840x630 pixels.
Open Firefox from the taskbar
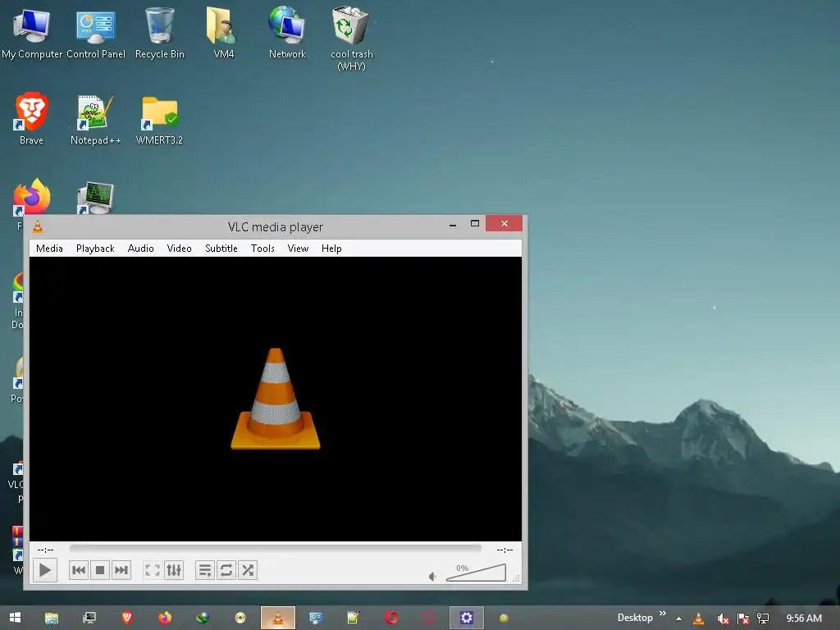click(165, 618)
